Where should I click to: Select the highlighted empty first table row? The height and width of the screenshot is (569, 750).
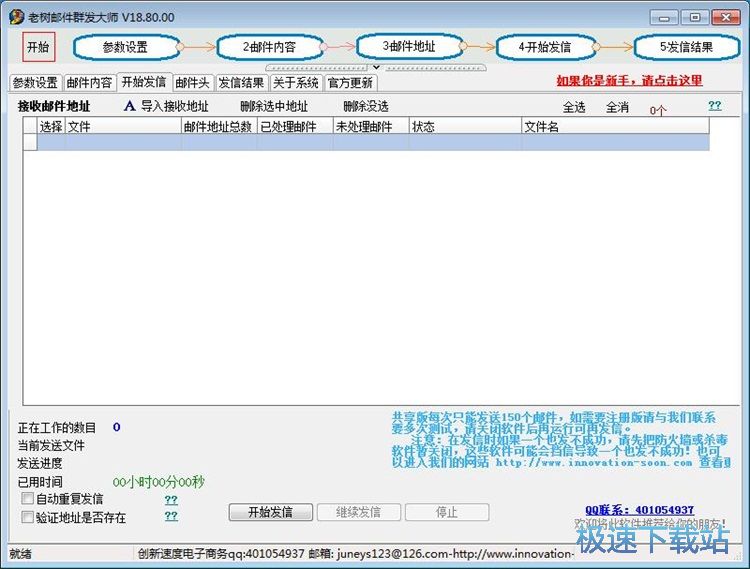(x=373, y=142)
